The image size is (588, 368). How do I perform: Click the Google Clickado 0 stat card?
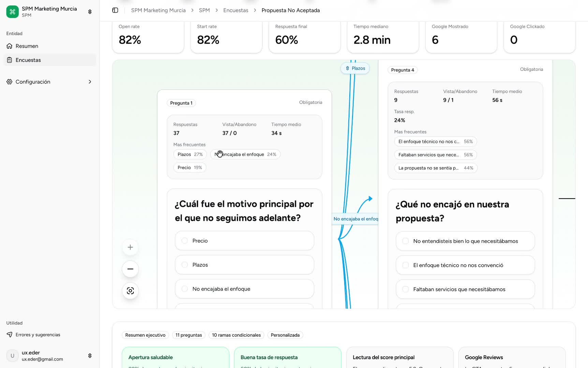click(x=540, y=37)
